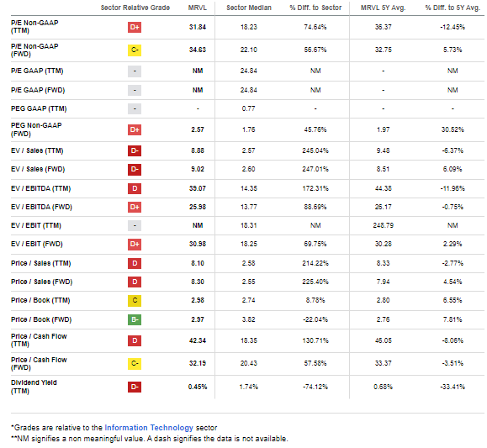Click the MRVL column header
Screen dimensions: 487x448
point(198,8)
